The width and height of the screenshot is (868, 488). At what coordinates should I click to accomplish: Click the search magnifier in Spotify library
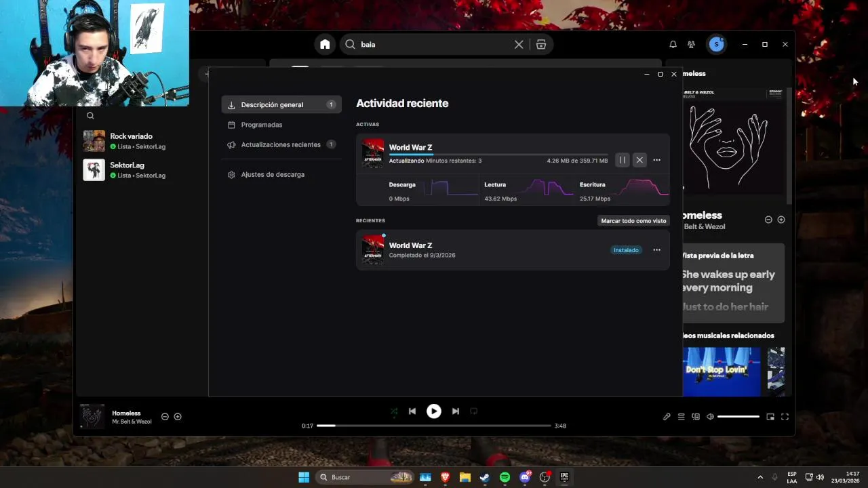[x=90, y=115]
